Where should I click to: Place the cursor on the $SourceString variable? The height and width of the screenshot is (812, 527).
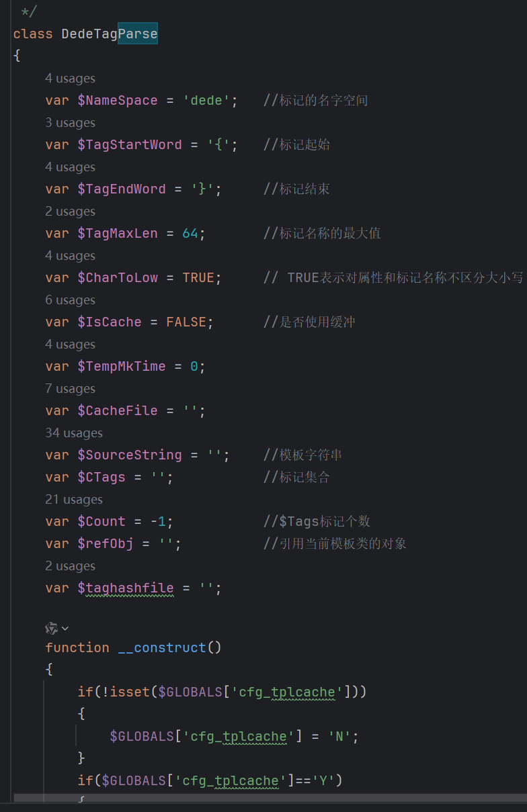pyautogui.click(x=130, y=455)
